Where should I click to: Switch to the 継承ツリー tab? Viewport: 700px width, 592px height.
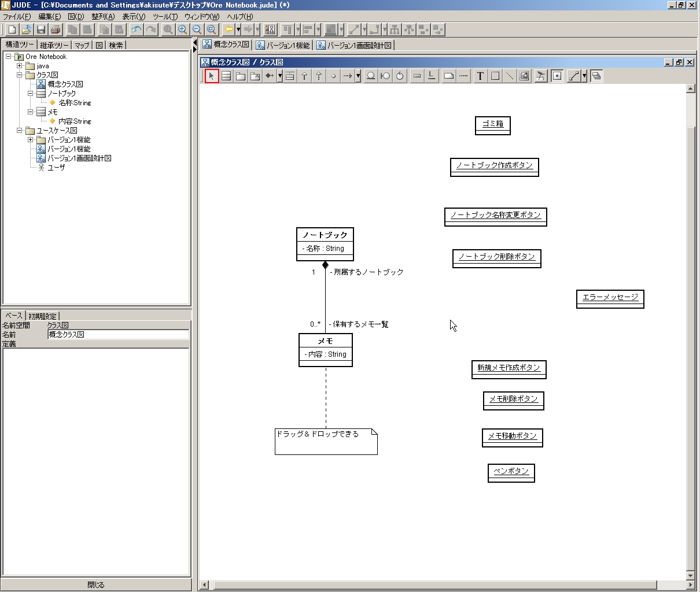(x=54, y=45)
